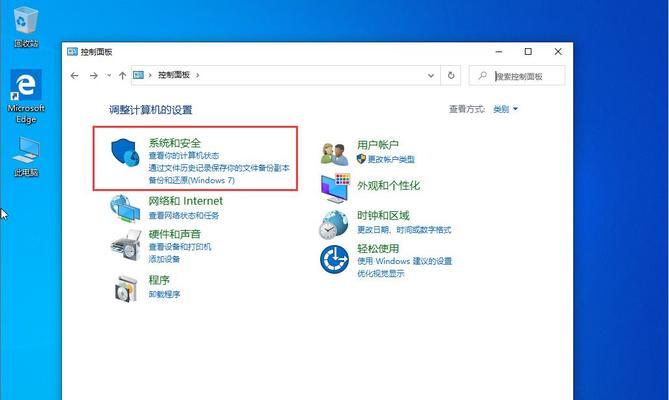Focus the 搜索控制面板 search field

[x=517, y=75]
